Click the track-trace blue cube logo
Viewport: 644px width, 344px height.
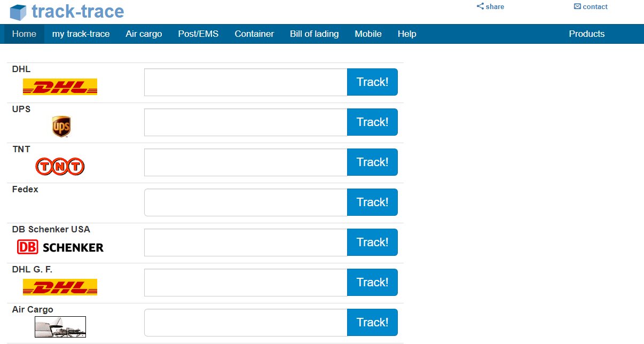click(18, 12)
